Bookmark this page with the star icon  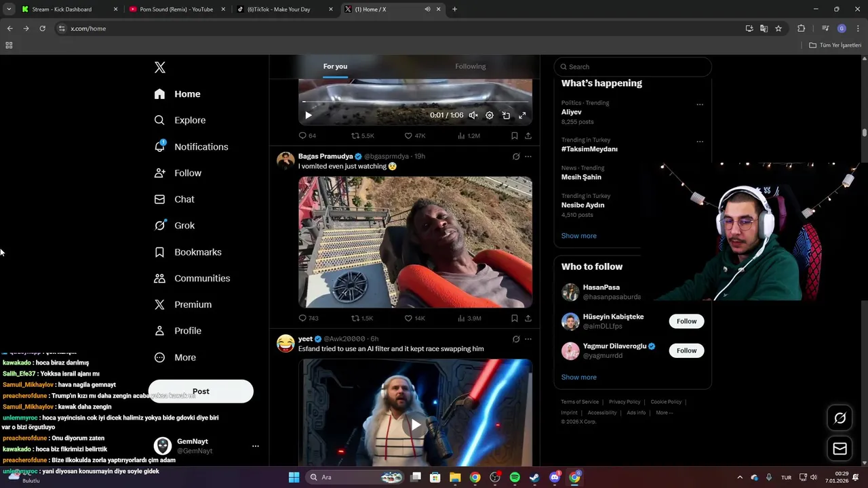[778, 28]
